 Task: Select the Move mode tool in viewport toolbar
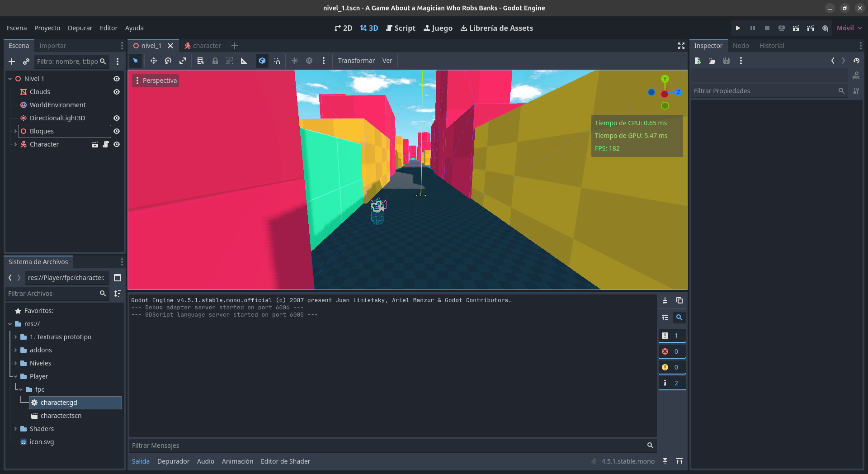(x=154, y=61)
